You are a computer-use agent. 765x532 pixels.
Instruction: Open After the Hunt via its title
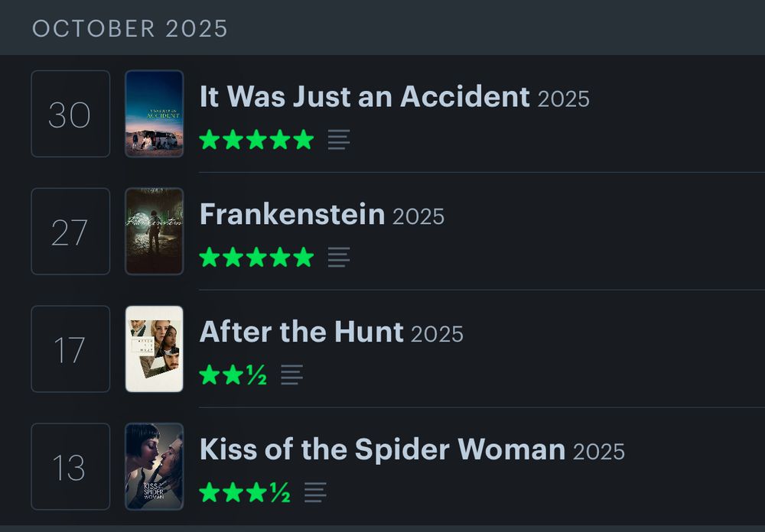click(302, 332)
